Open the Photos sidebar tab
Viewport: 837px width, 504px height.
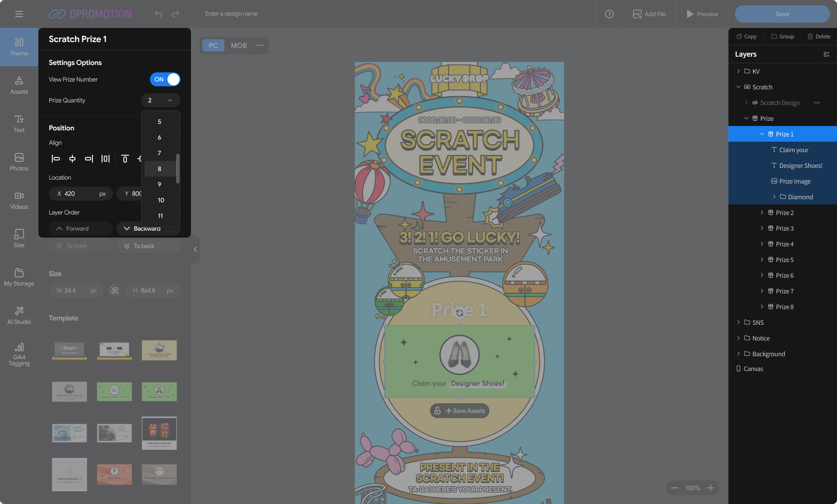point(19,162)
